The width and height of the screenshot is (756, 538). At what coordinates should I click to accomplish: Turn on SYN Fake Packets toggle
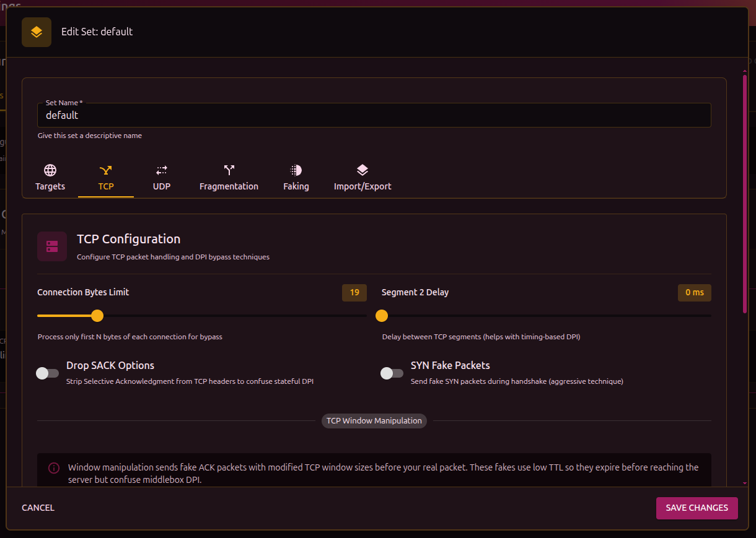pyautogui.click(x=392, y=373)
